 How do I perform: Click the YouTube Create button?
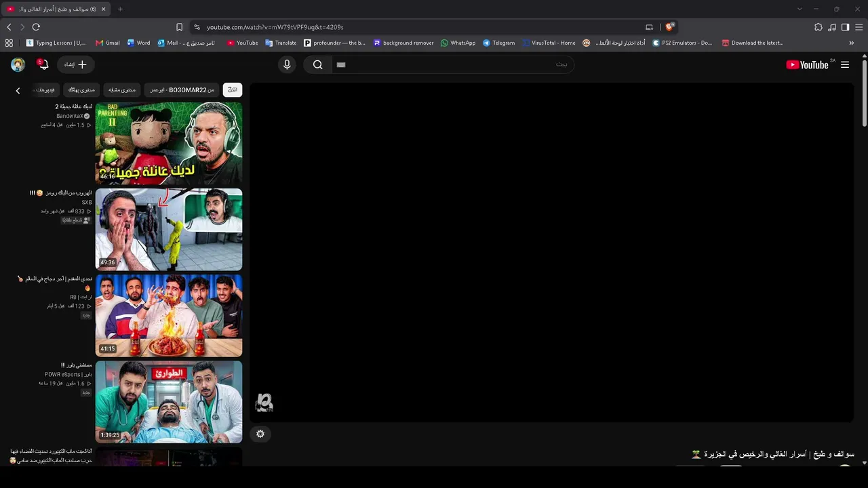(x=76, y=64)
